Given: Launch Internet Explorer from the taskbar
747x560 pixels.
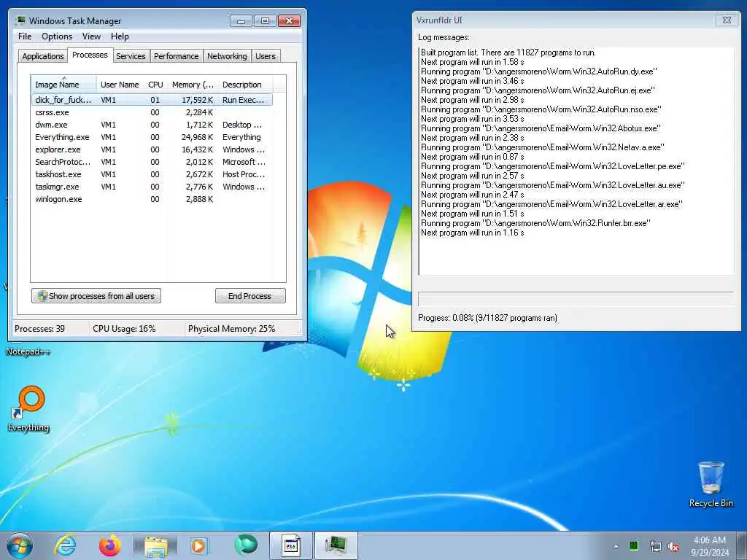Looking at the screenshot, I should (65, 545).
